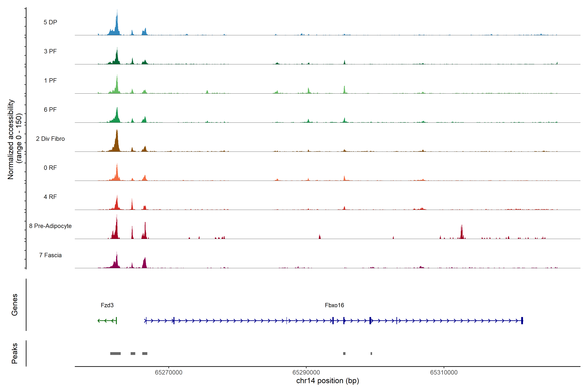Click the 4 RF track label

pyautogui.click(x=50, y=197)
